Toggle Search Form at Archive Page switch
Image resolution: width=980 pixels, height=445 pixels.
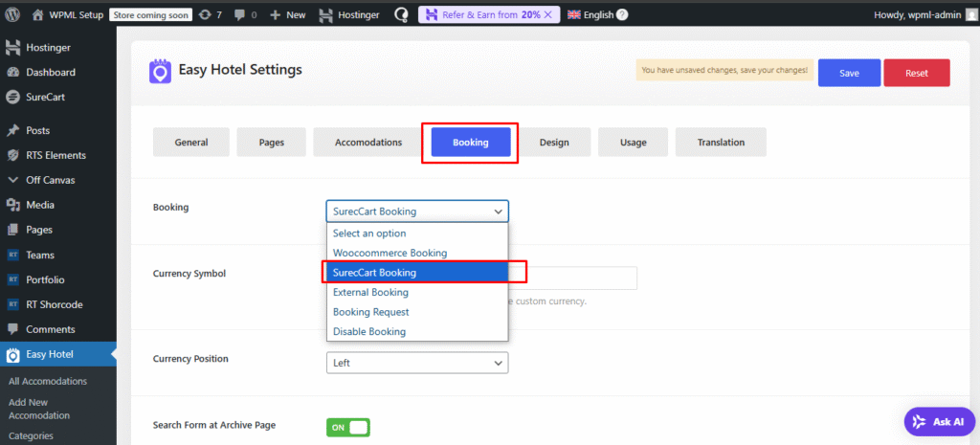tap(348, 428)
